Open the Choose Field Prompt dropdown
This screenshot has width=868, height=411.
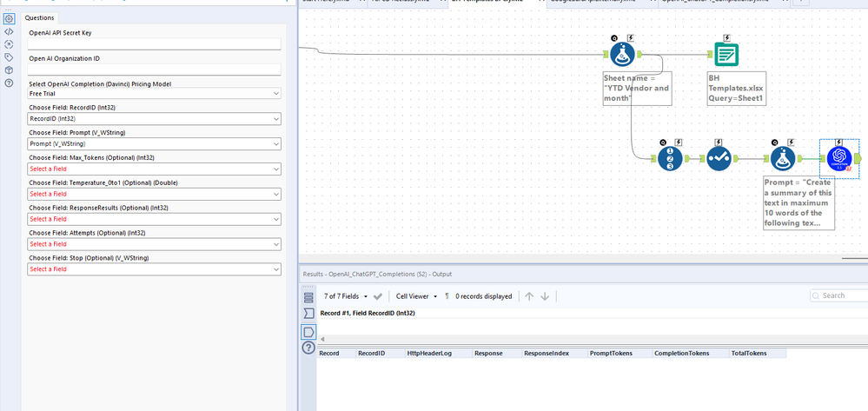[x=155, y=143]
